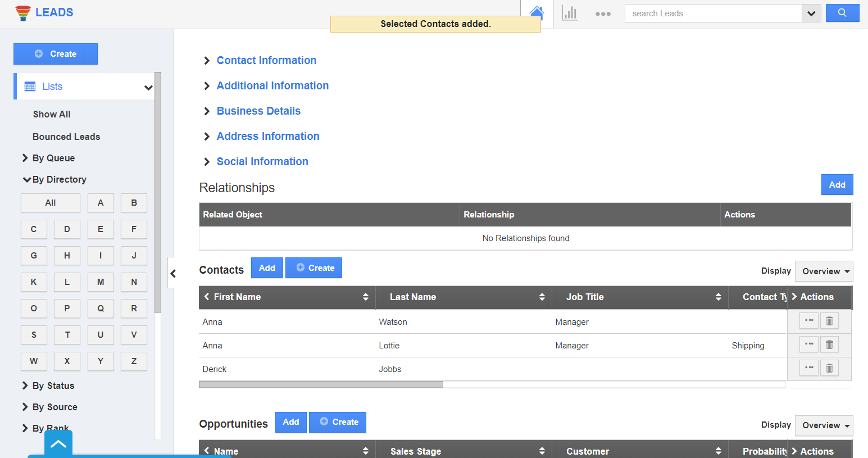Click the home icon in top bar
Screen dimensions: 868x458
coord(537,12)
